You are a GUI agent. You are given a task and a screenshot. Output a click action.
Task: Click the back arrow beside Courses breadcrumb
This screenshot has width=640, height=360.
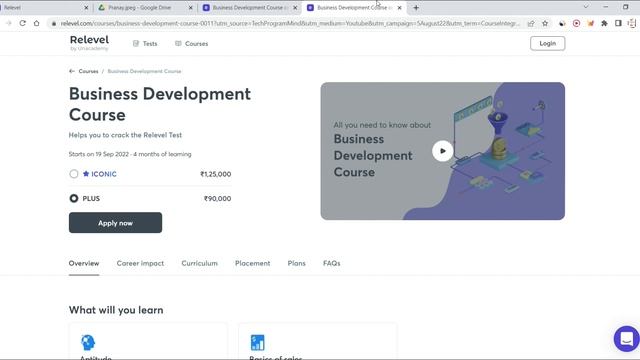(72, 71)
